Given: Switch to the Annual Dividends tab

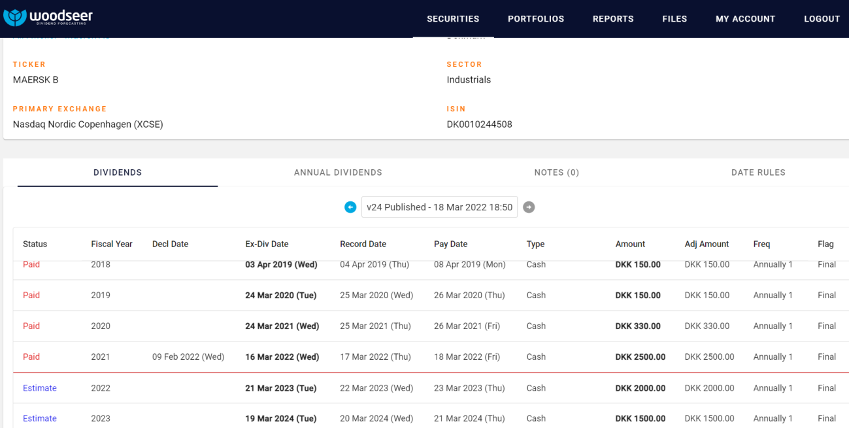Looking at the screenshot, I should click(338, 172).
